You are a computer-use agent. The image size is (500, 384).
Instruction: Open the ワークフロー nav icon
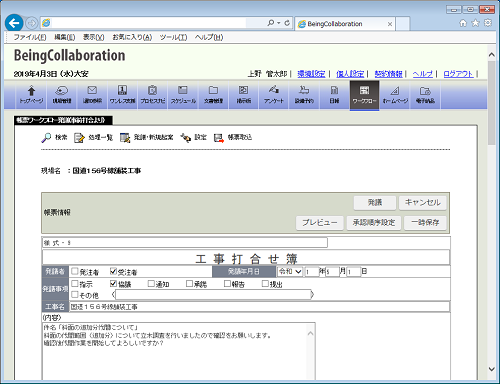(x=364, y=95)
